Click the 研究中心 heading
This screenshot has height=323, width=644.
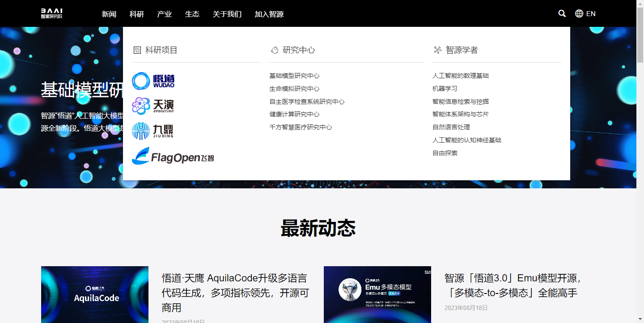[x=299, y=50]
